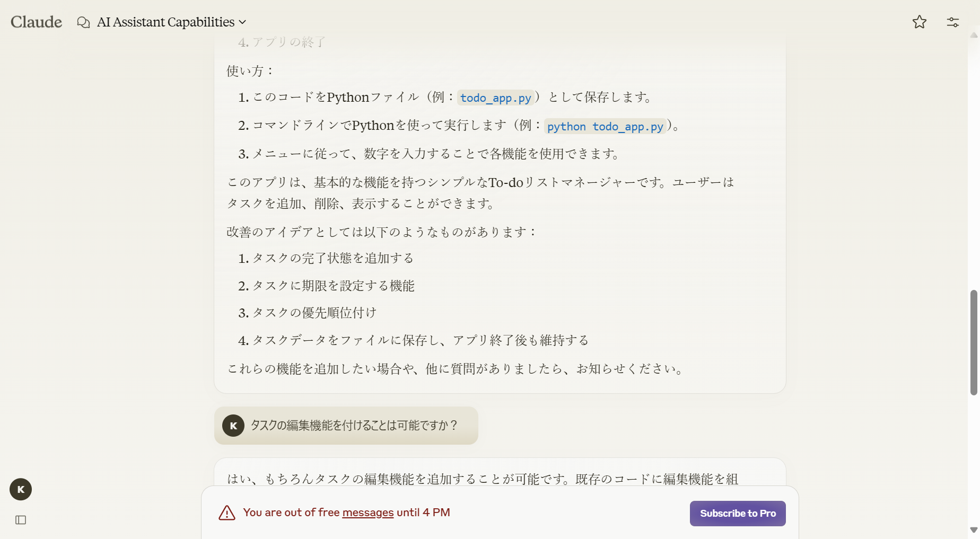Select the todo_app.py inline code snippet
Screen dimensions: 980x539
(495, 98)
